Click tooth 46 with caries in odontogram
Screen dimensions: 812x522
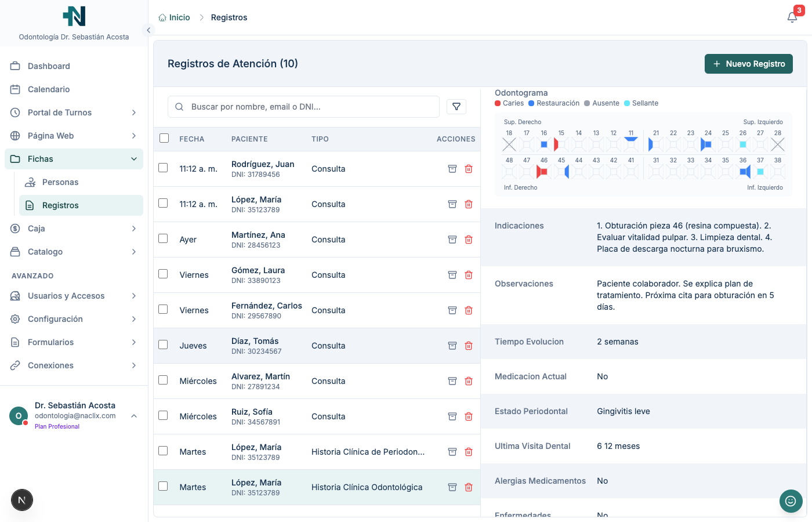click(x=543, y=172)
